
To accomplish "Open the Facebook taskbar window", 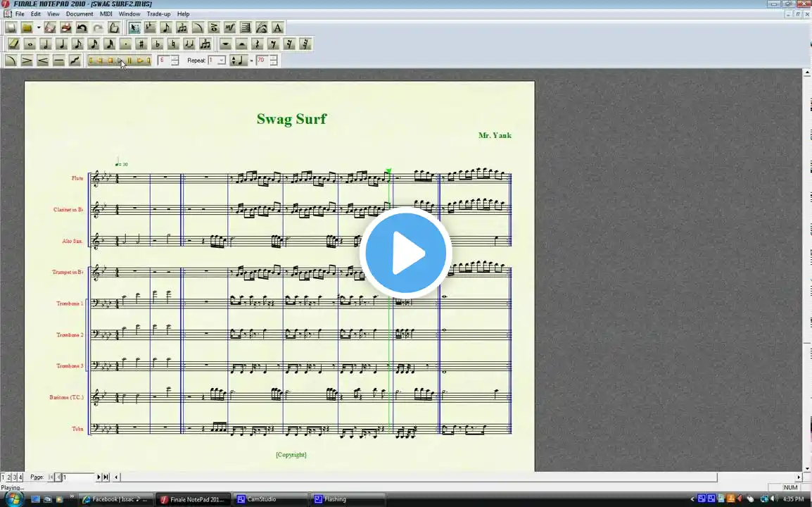I will pyautogui.click(x=116, y=499).
